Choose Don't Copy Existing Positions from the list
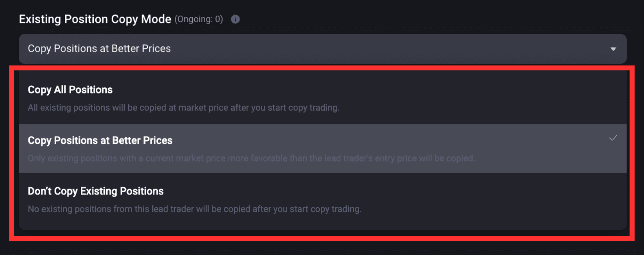Viewport: 644px width, 255px height. pyautogui.click(x=323, y=200)
